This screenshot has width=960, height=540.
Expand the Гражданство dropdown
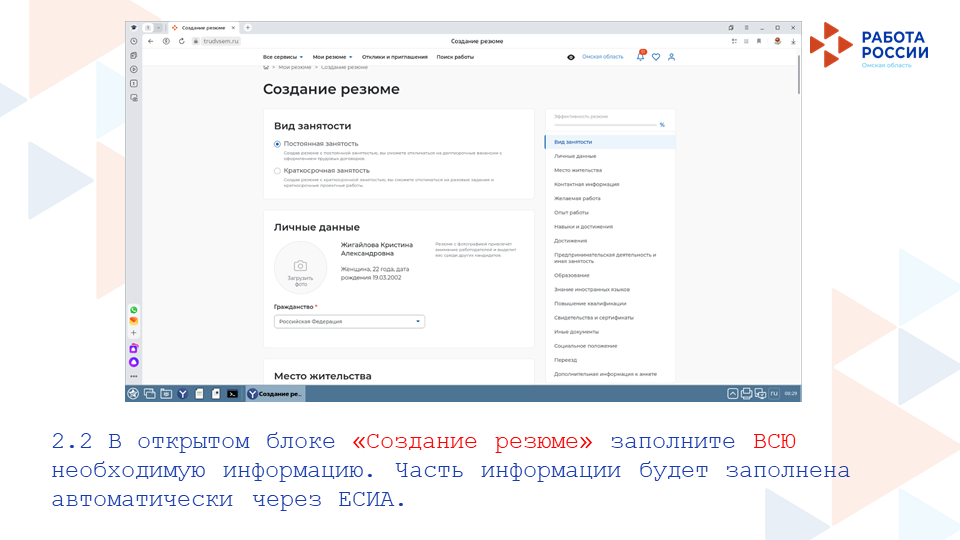click(x=350, y=321)
